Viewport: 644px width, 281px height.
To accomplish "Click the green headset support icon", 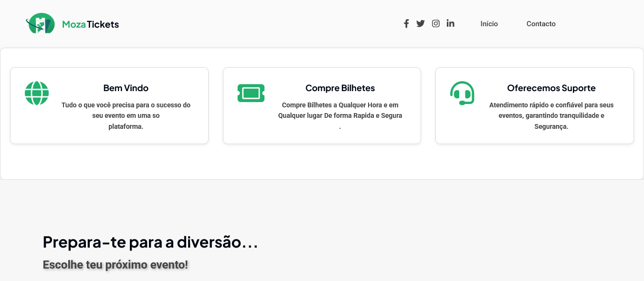I will point(462,93).
